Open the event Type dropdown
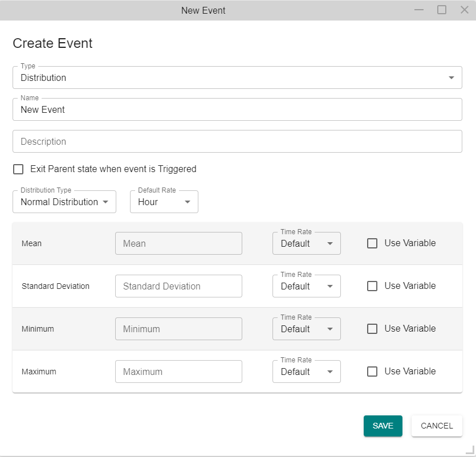This screenshot has width=476, height=457. [237, 77]
